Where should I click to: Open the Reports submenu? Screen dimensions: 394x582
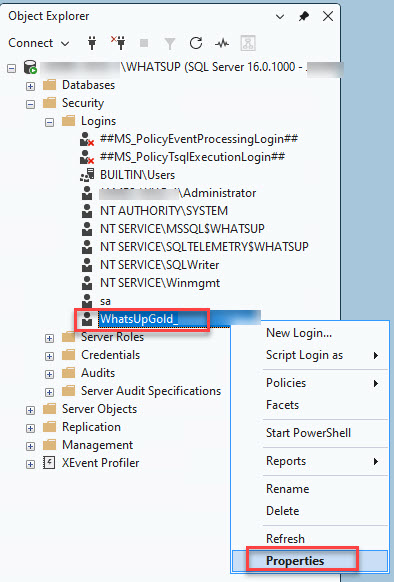pos(310,461)
